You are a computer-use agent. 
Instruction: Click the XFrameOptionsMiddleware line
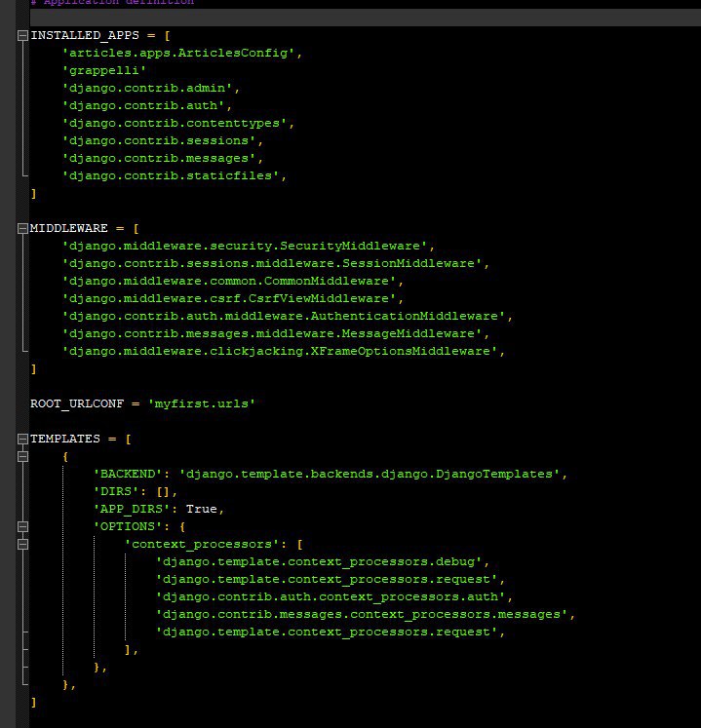284,352
